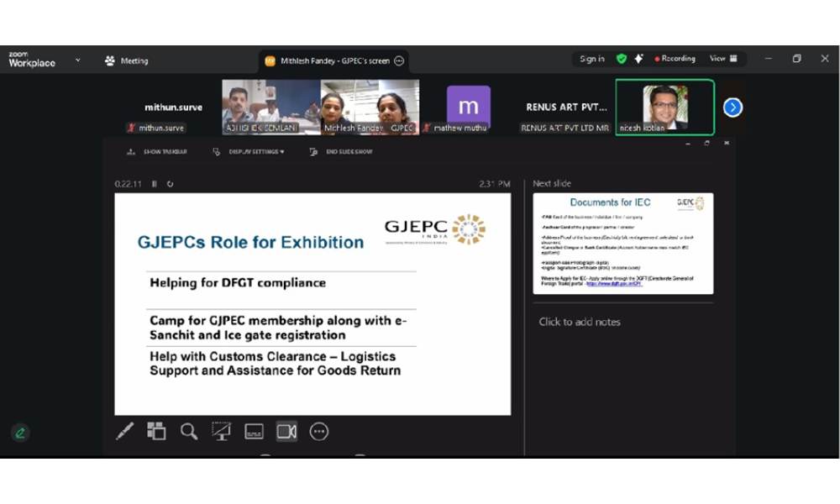Viewport: 840px width, 504px height.
Task: Click the green encryption shield icon
Action: point(622,59)
